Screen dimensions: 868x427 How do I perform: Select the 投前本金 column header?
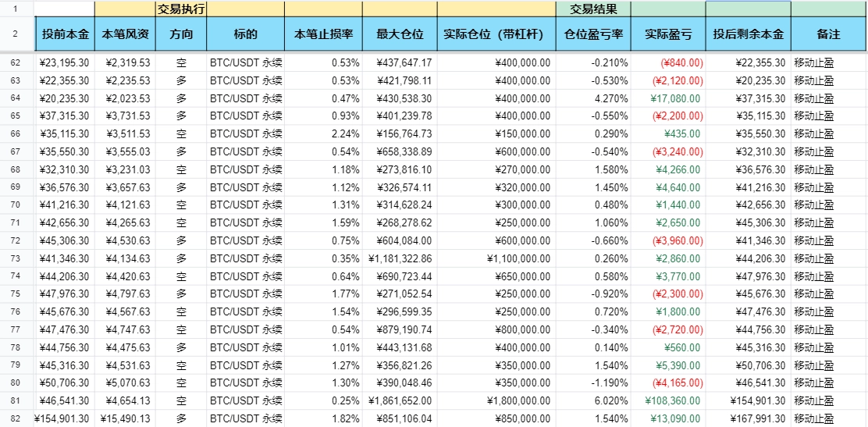(x=65, y=34)
